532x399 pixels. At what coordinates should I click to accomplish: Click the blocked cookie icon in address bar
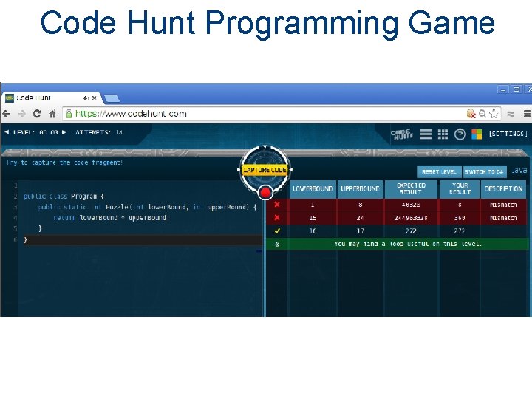pos(471,113)
